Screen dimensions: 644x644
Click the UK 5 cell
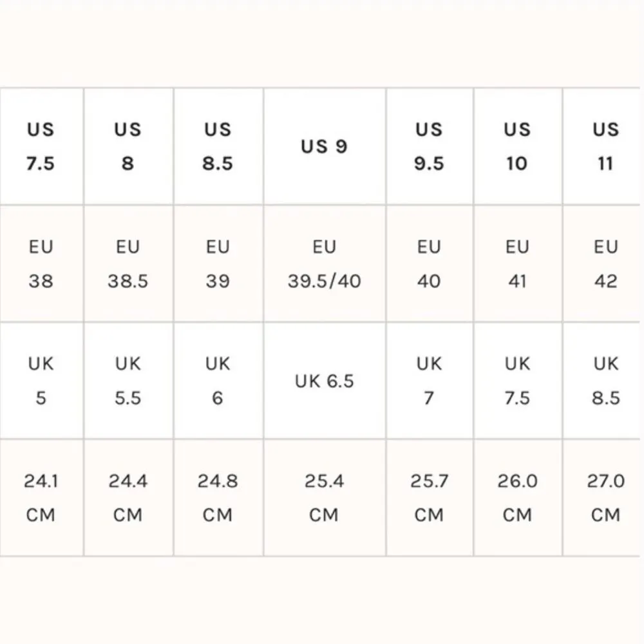pos(41,381)
